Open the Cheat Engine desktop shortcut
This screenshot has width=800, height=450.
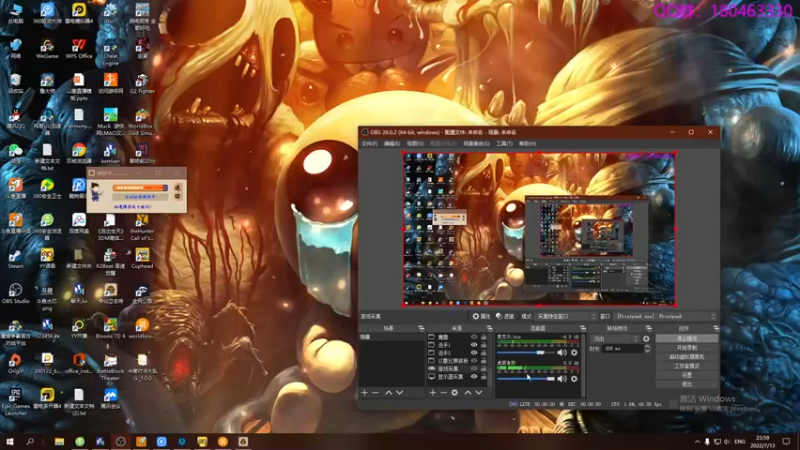point(110,52)
